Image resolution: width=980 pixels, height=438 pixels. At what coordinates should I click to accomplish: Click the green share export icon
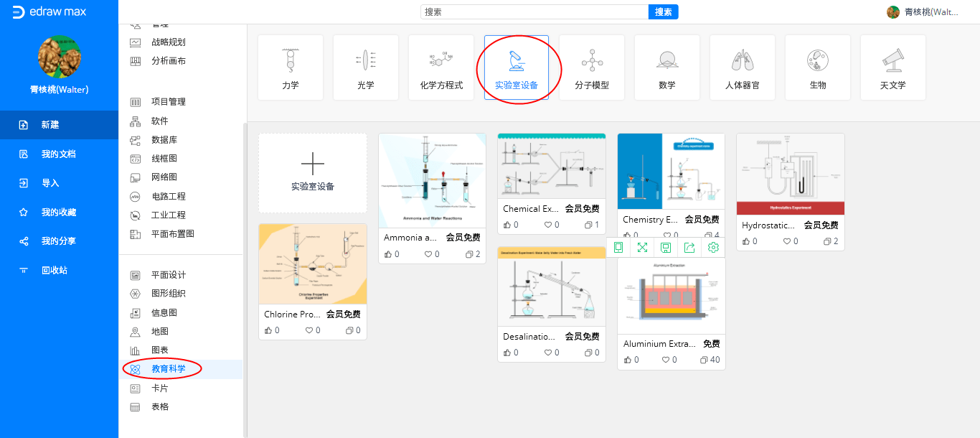pyautogui.click(x=689, y=248)
